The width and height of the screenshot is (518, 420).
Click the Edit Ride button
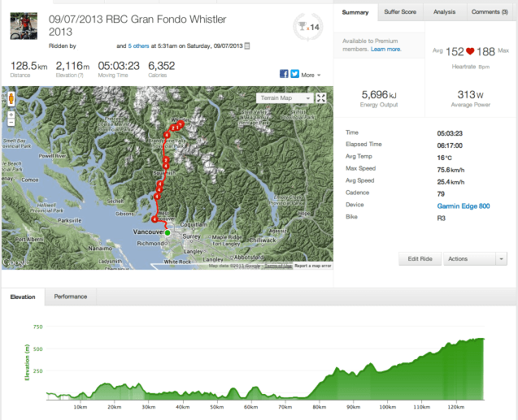coord(420,258)
